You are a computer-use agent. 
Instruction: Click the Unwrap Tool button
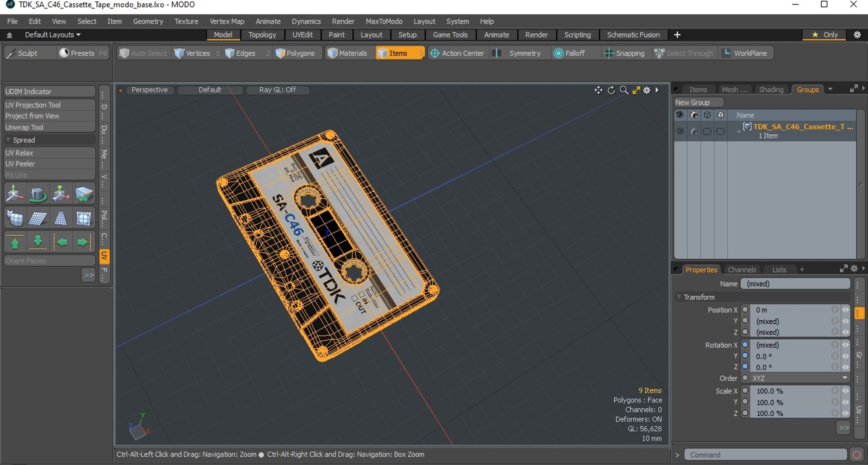(x=50, y=128)
